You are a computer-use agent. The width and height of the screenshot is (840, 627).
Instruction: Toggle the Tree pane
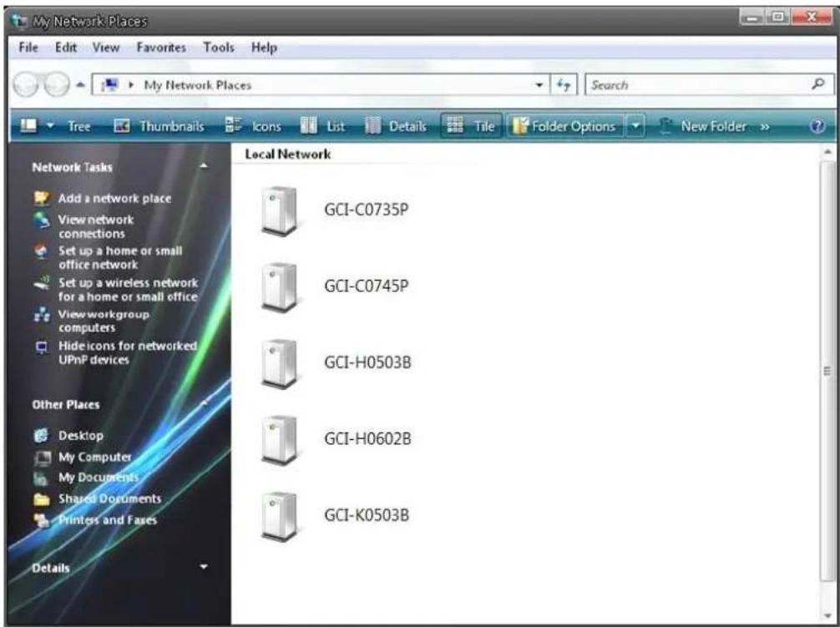(78, 126)
